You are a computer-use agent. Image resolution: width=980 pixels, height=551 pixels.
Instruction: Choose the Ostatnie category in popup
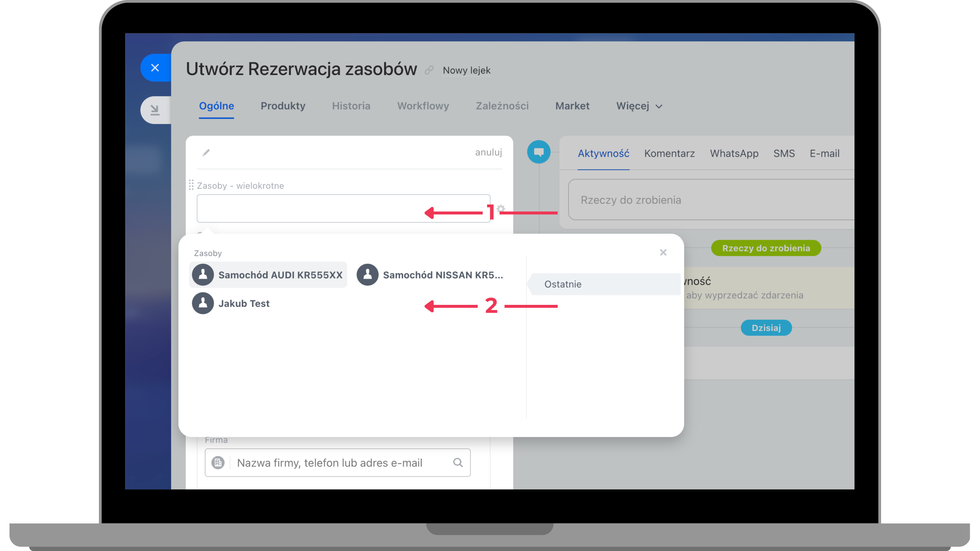click(x=605, y=284)
